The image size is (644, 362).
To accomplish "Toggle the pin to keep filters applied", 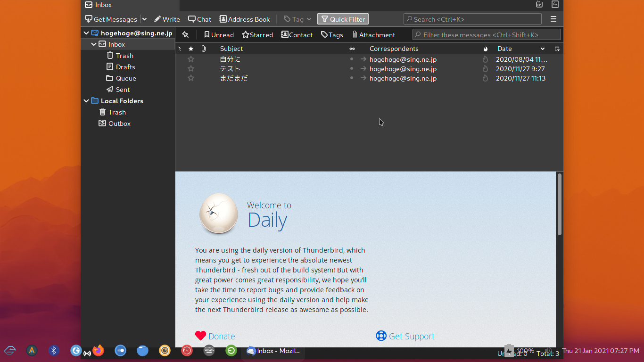I will [185, 35].
